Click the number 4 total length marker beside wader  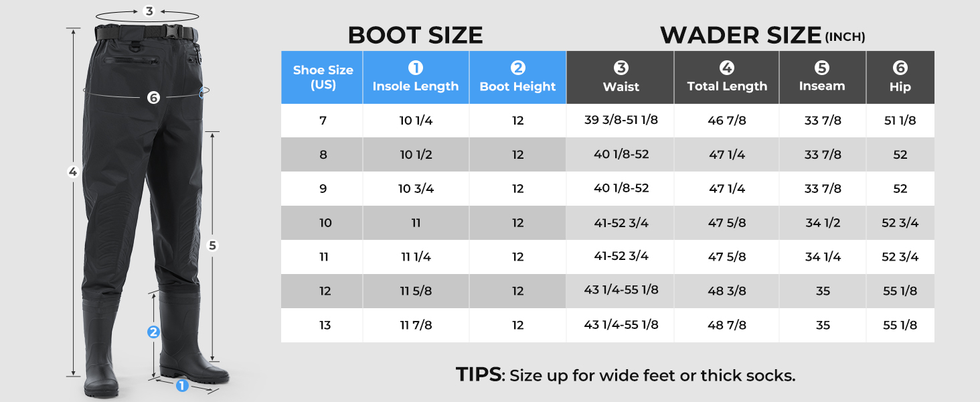(73, 172)
